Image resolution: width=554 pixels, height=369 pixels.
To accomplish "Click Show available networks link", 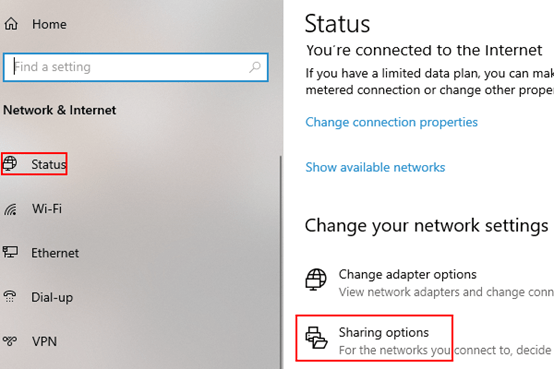I will coord(375,168).
